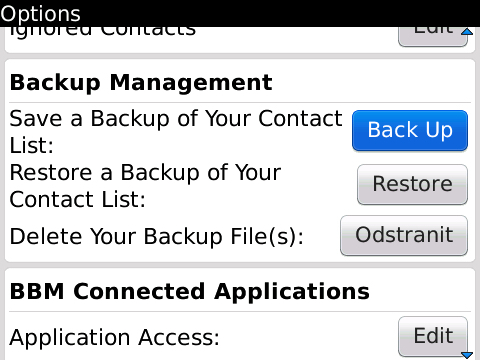Click the blue down scroll arrow
This screenshot has width=480, height=360.
(467, 355)
